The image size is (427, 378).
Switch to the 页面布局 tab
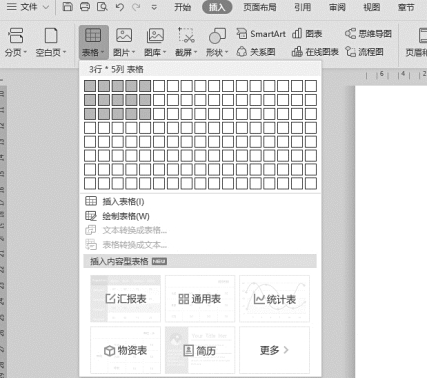point(260,7)
